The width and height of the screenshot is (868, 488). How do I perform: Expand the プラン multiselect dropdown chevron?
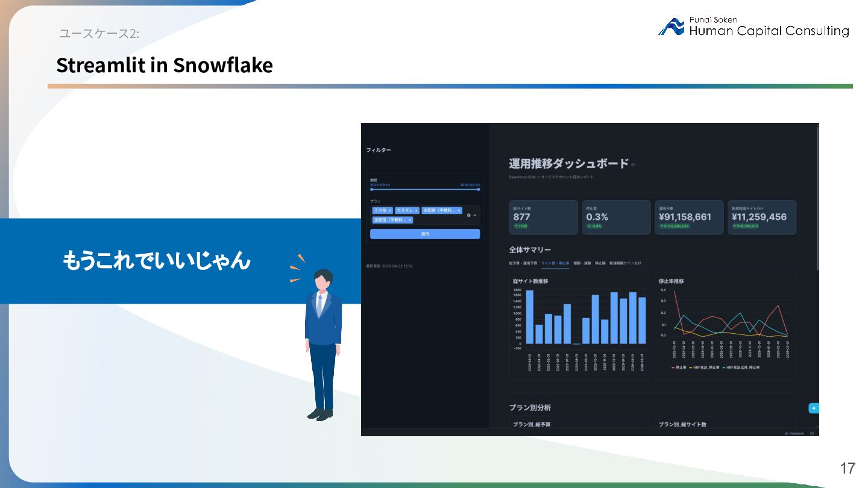pos(475,215)
